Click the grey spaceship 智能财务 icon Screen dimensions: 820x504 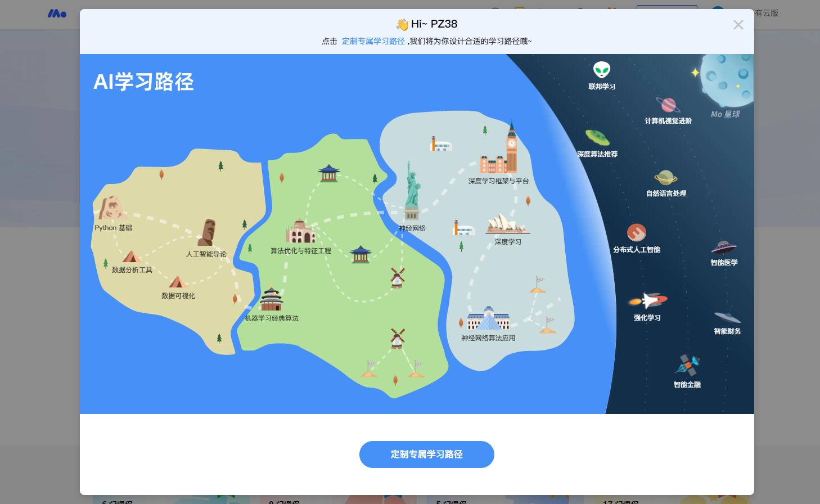(727, 317)
